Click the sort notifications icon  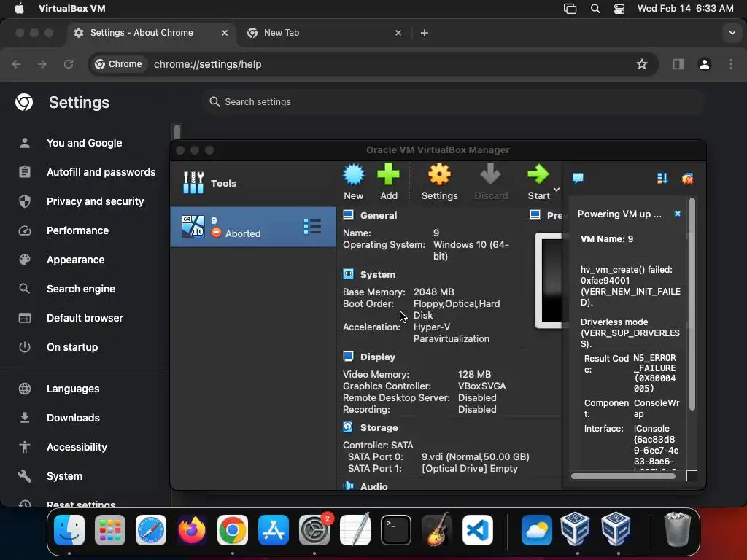point(662,179)
